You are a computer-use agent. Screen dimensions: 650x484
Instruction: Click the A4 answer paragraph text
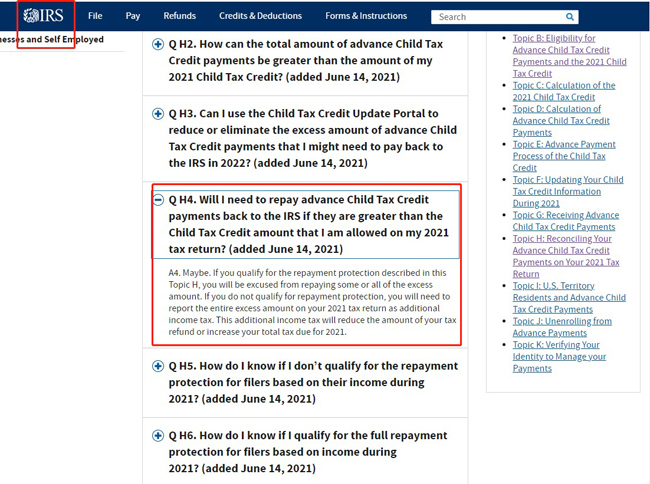(312, 302)
